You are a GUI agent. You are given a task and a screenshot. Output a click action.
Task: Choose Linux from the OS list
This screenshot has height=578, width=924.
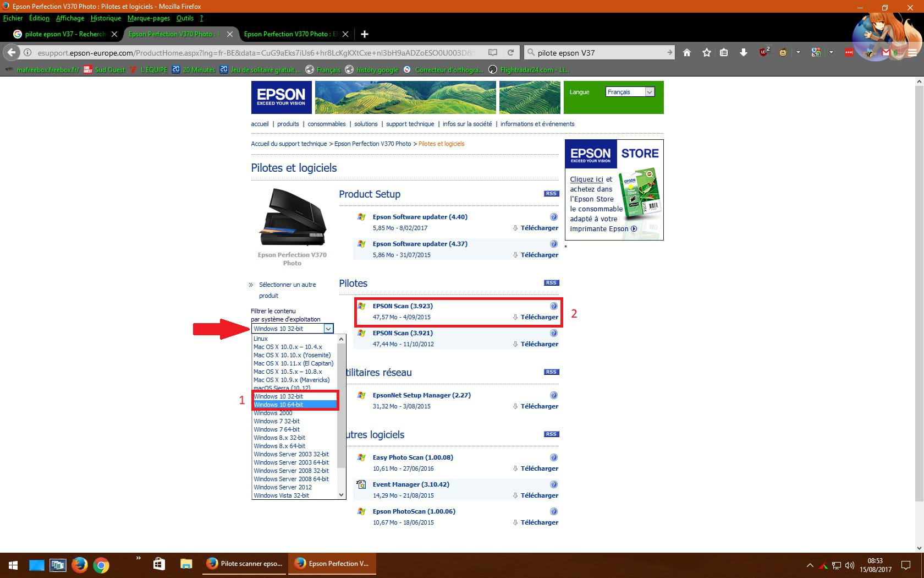(x=295, y=339)
